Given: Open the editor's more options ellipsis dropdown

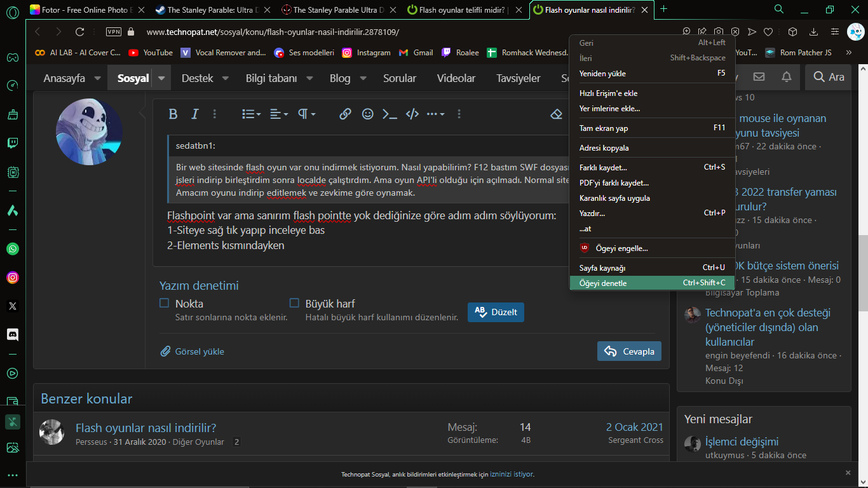Looking at the screenshot, I should tap(435, 114).
